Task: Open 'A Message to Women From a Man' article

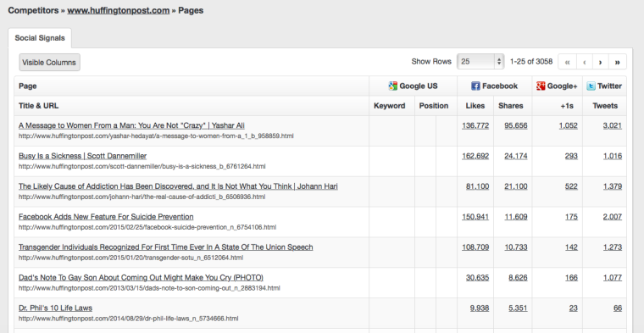Action: pyautogui.click(x=131, y=125)
